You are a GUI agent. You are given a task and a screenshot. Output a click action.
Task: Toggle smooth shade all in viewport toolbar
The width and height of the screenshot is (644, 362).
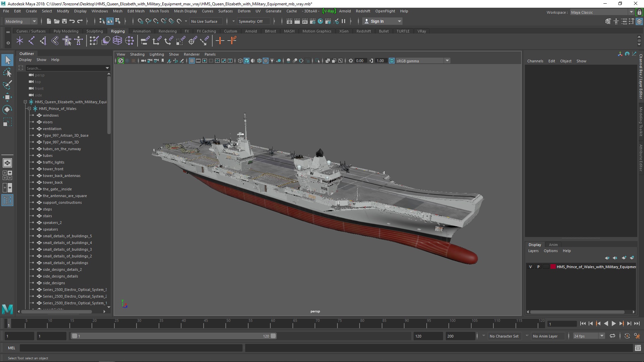tap(247, 61)
